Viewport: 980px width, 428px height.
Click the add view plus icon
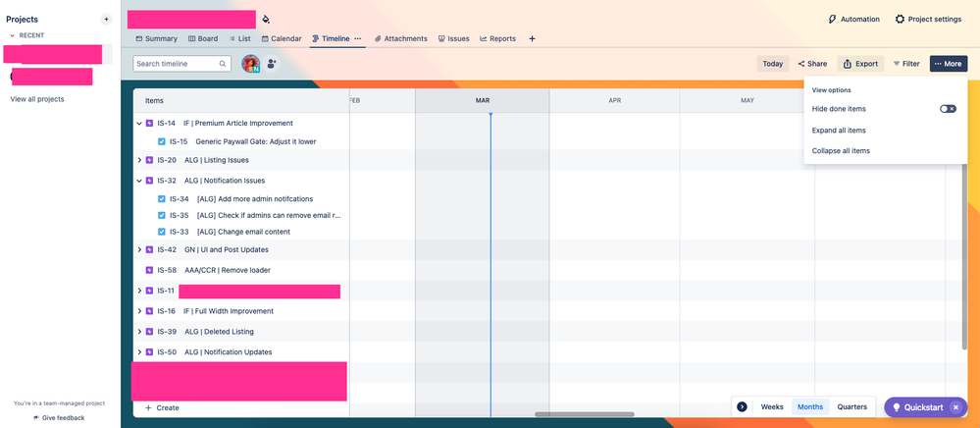pyautogui.click(x=532, y=39)
